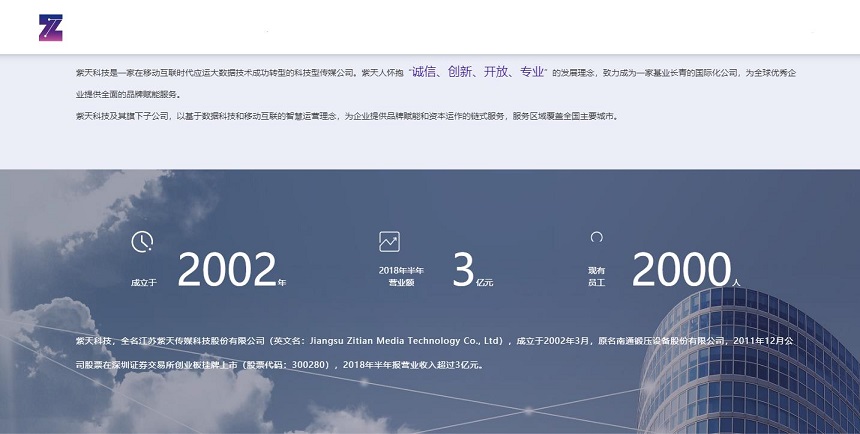This screenshot has width=860, height=434.
Task: Click the 成立于 label
Action: (x=144, y=283)
